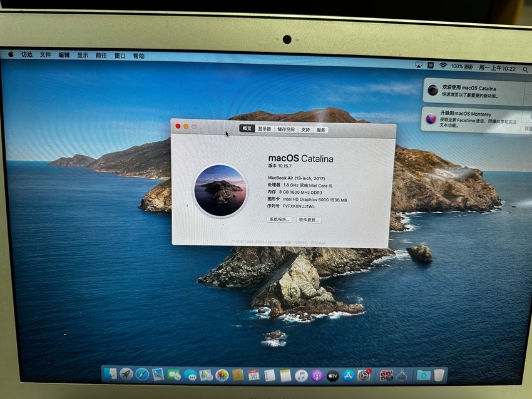Switch to the 储存空间 tab
Screen dimensions: 532x399
(x=286, y=129)
